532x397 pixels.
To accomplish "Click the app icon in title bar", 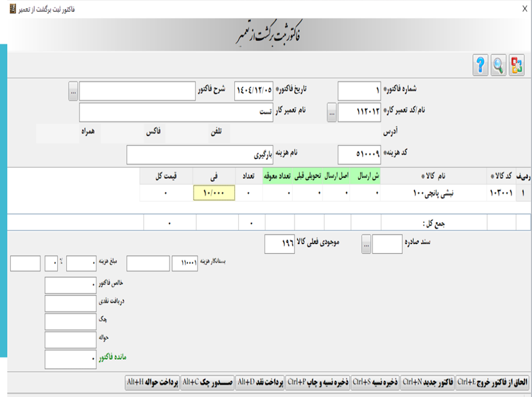I will (x=13, y=9).
